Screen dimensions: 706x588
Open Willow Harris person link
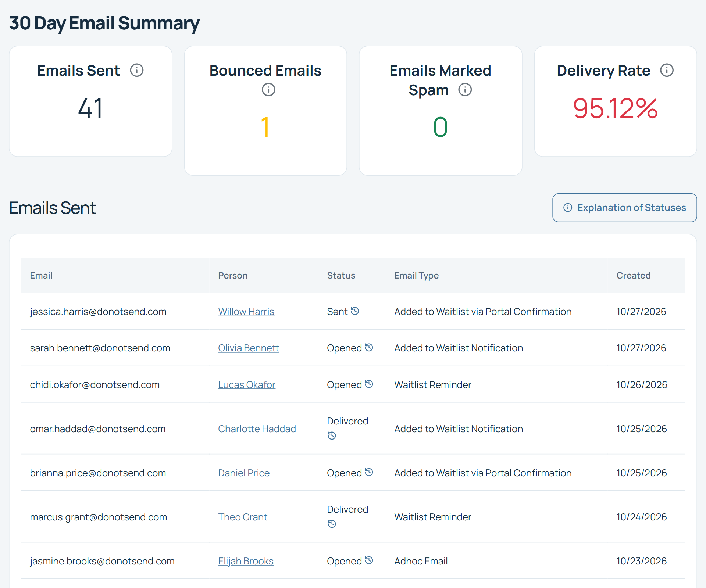(246, 312)
